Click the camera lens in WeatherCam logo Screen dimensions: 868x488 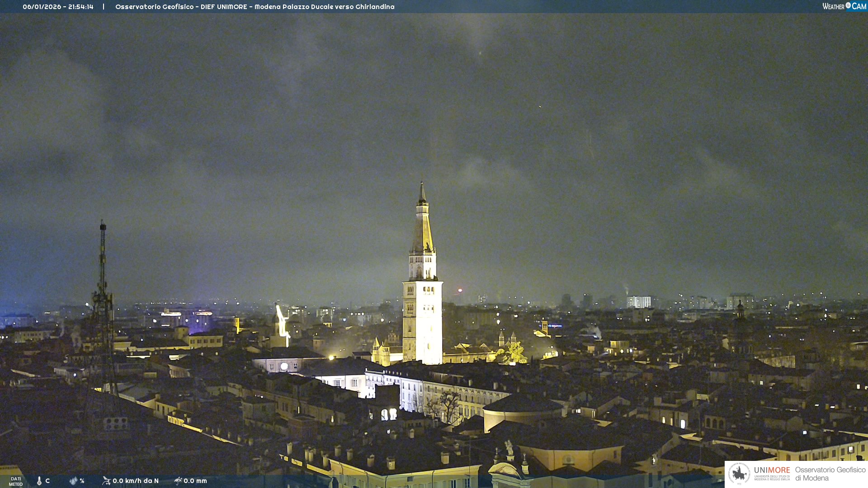(848, 5)
